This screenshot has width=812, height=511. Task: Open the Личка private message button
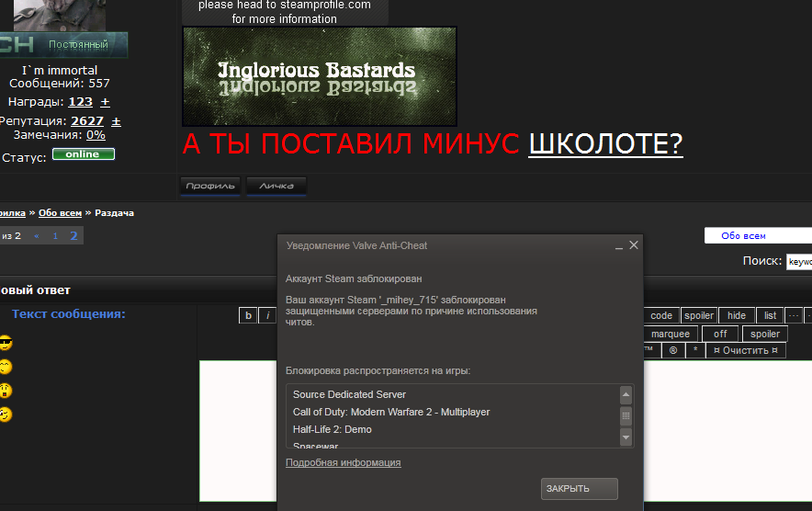(276, 186)
